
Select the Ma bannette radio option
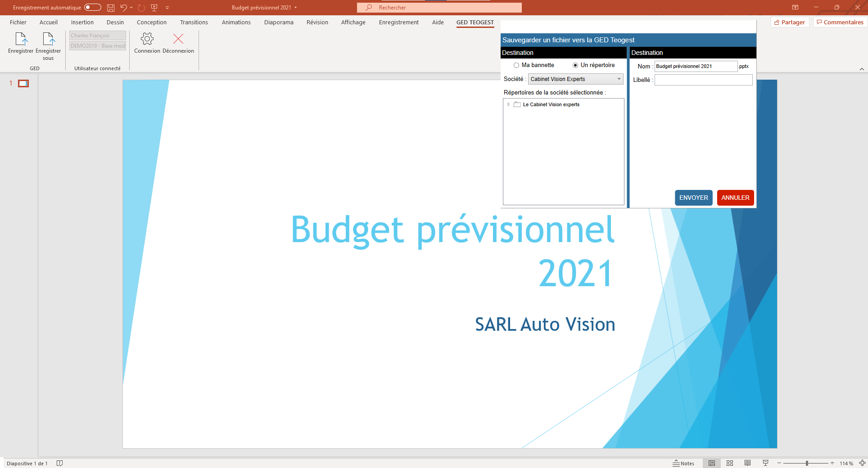pyautogui.click(x=516, y=65)
